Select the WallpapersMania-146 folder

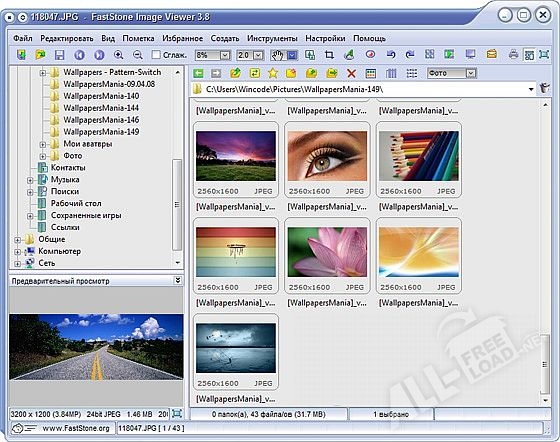(x=101, y=120)
